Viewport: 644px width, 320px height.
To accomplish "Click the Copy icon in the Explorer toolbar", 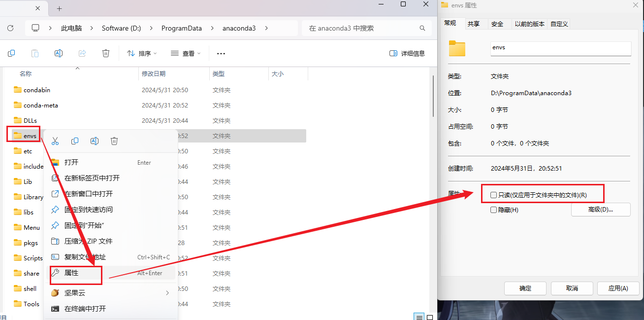I will [x=11, y=53].
